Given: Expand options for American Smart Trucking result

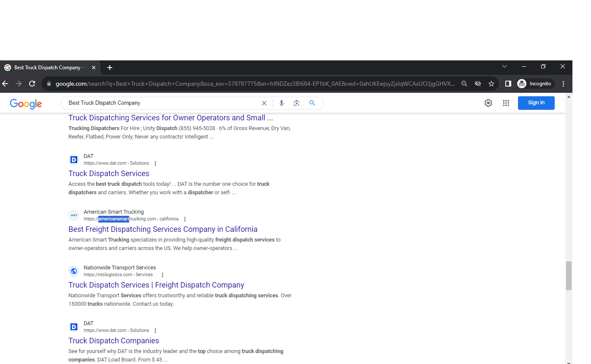Looking at the screenshot, I should (x=185, y=219).
